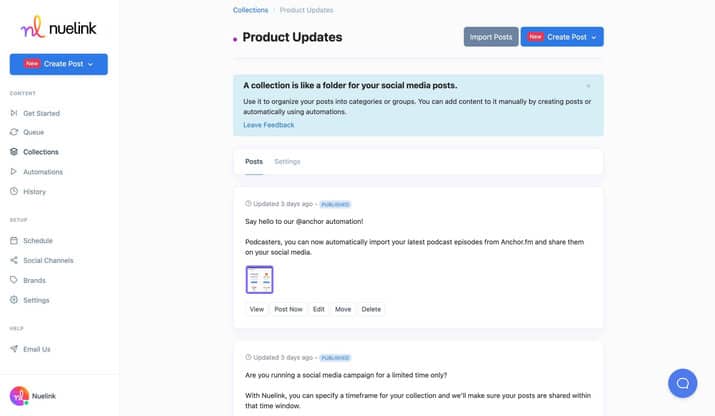
Task: Open the Get Started sidebar icon
Action: (14, 113)
